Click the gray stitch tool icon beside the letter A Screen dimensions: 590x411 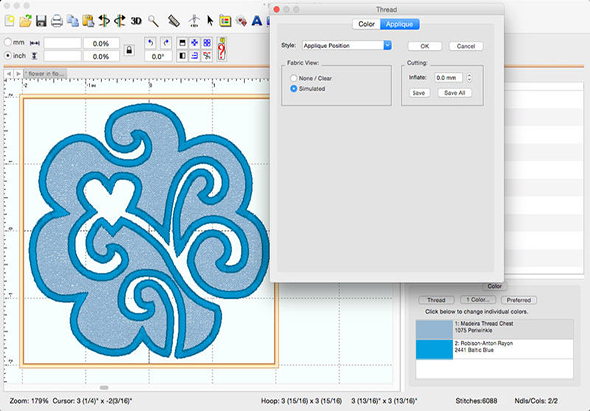[x=241, y=21]
